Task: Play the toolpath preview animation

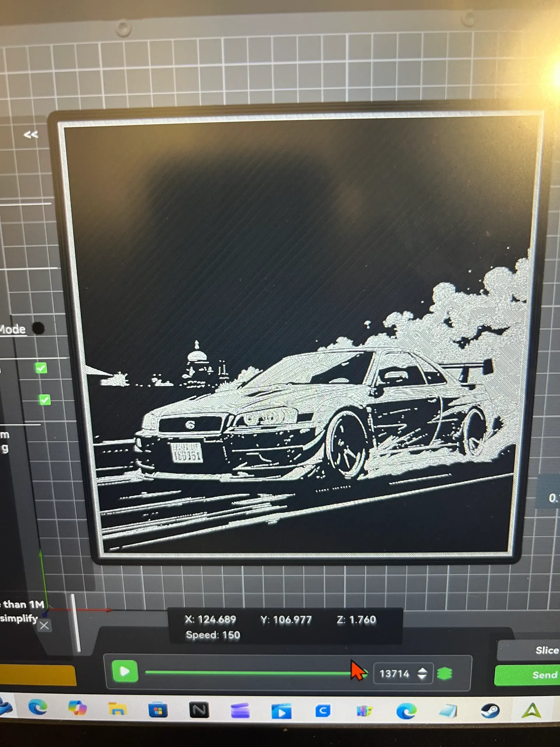Action: (125, 671)
